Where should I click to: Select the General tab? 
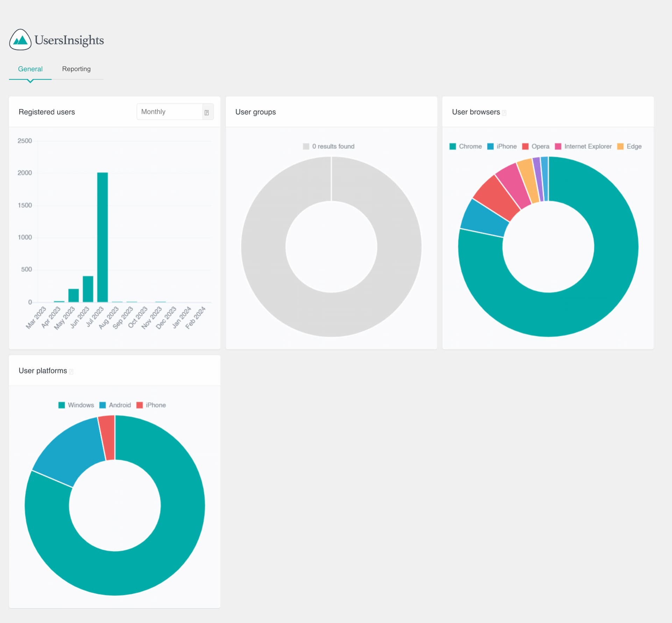(x=30, y=69)
